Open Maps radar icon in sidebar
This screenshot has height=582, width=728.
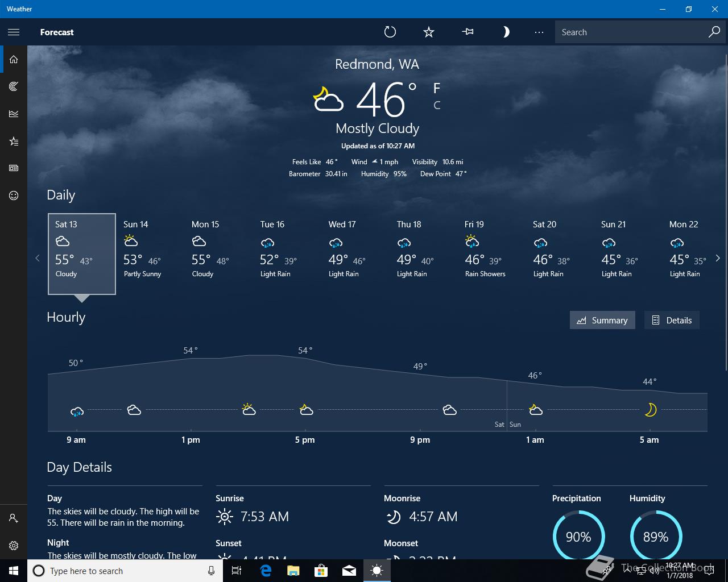[x=14, y=86]
